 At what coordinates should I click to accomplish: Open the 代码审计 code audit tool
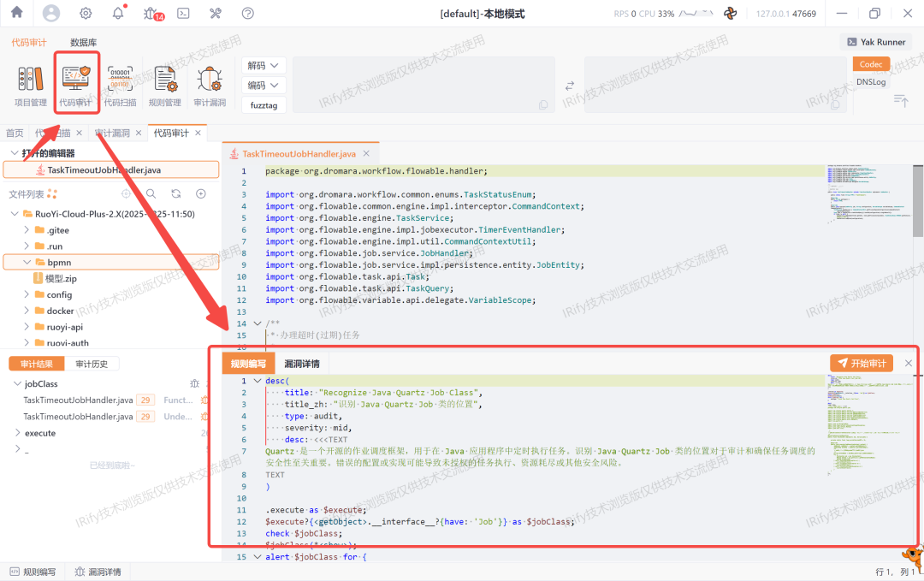(75, 86)
